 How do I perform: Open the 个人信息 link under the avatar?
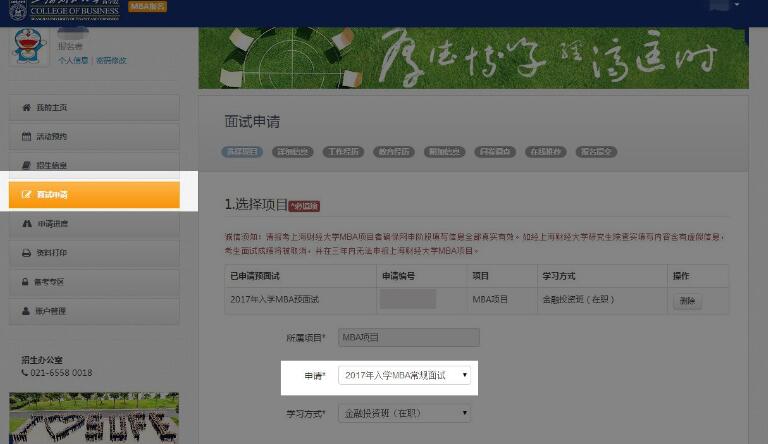point(73,60)
